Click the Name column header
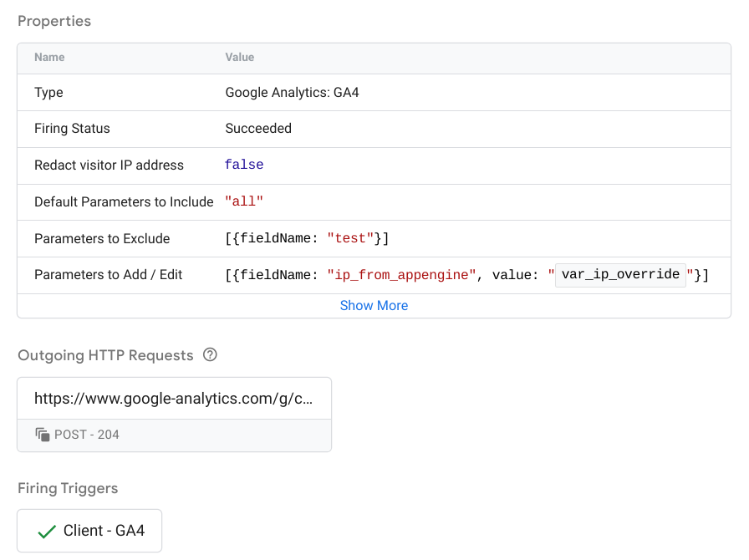This screenshot has width=749, height=560. tap(48, 57)
